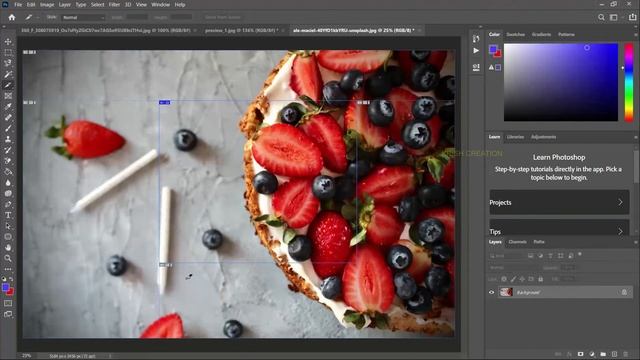
Task: Select the Ellipse shape tool
Action: pos(8,237)
